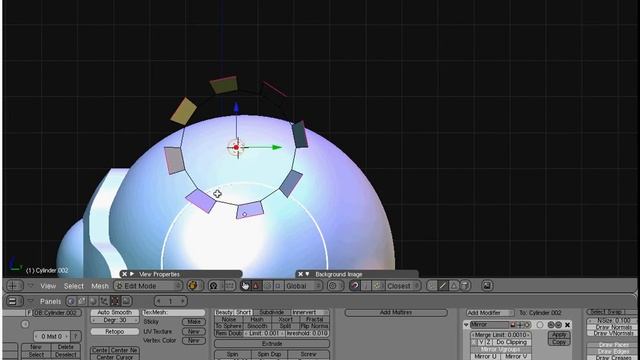Click the Retopo button
Screen dimensions: 640x360
pyautogui.click(x=115, y=331)
